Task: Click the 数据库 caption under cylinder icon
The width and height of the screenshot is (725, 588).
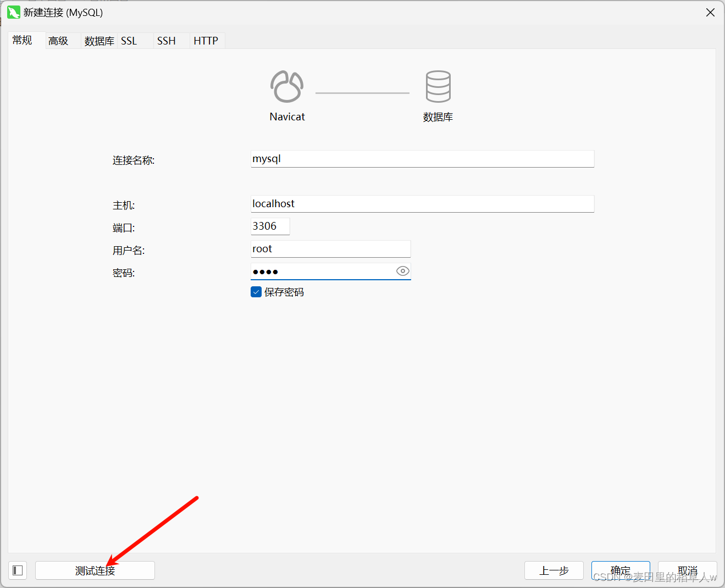Action: (x=438, y=117)
